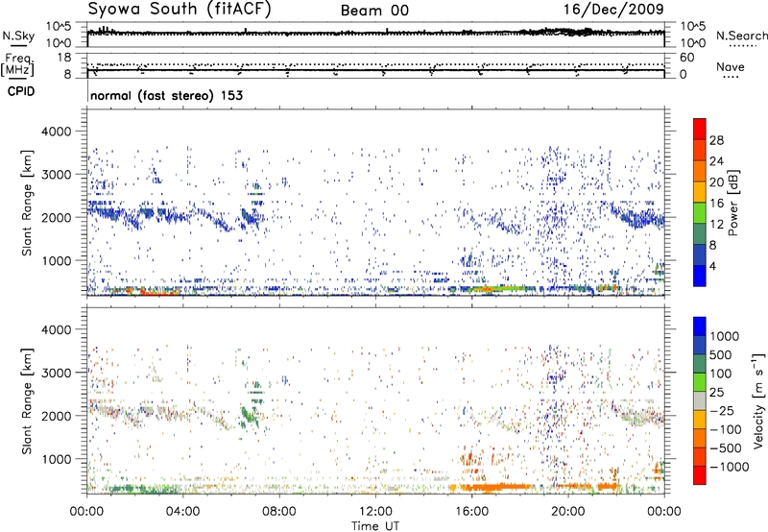Click the top blue segment of Velocity color bar
This screenshot has width=768, height=532.
click(700, 326)
